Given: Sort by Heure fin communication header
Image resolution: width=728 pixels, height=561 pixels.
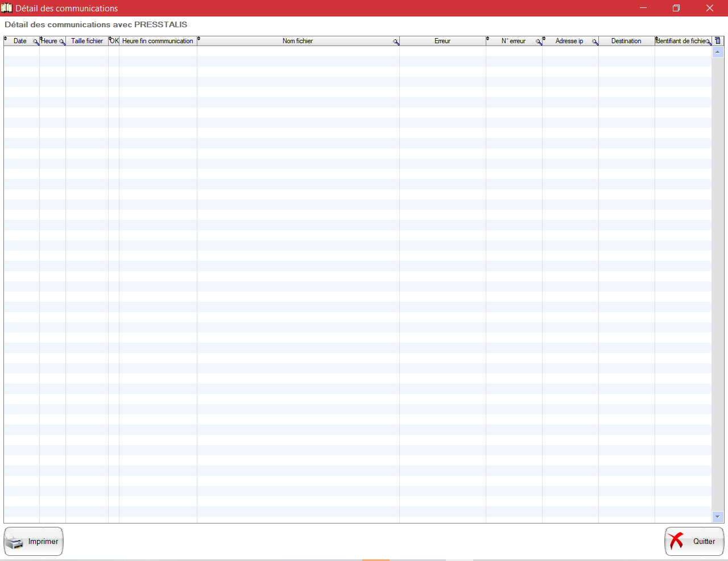Looking at the screenshot, I should click(158, 41).
